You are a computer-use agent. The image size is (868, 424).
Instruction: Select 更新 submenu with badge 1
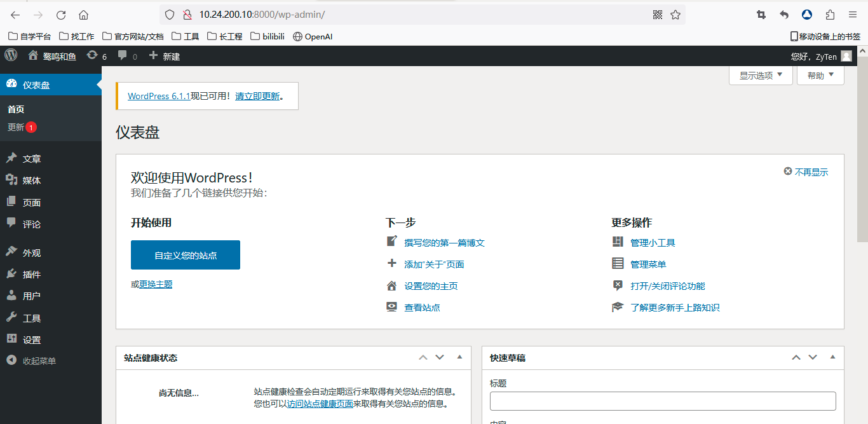click(x=22, y=127)
